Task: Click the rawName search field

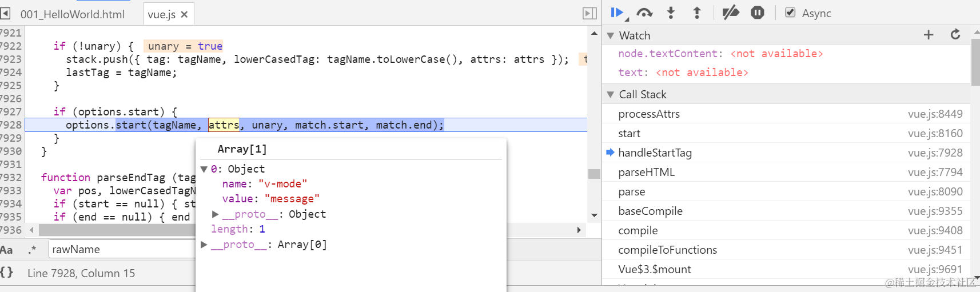Action: pyautogui.click(x=122, y=249)
